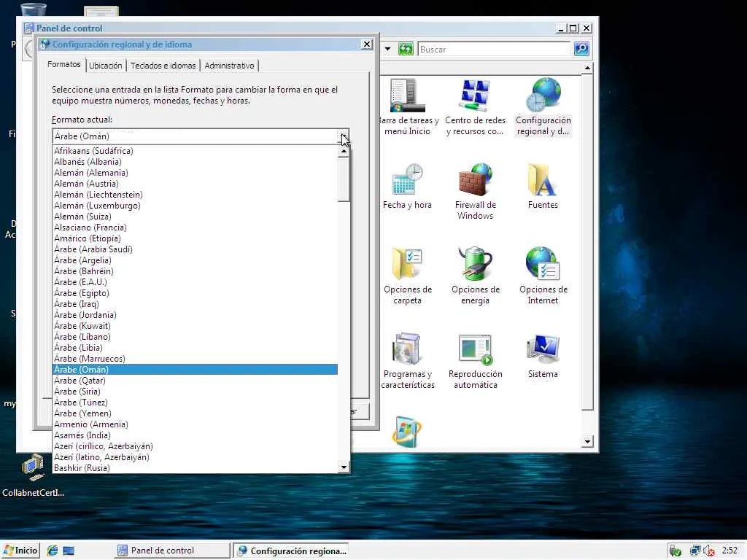Click the volume icon in the system tray
This screenshot has width=747, height=560.
pyautogui.click(x=708, y=551)
